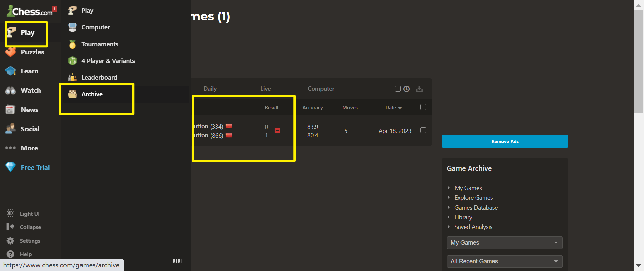Open the Saved Analysis link

coord(473,227)
